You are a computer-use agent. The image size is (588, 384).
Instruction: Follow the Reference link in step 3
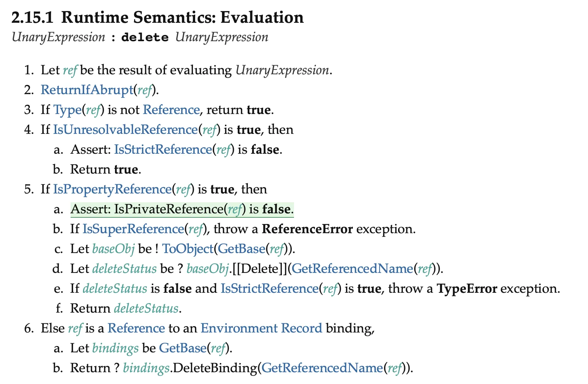171,110
